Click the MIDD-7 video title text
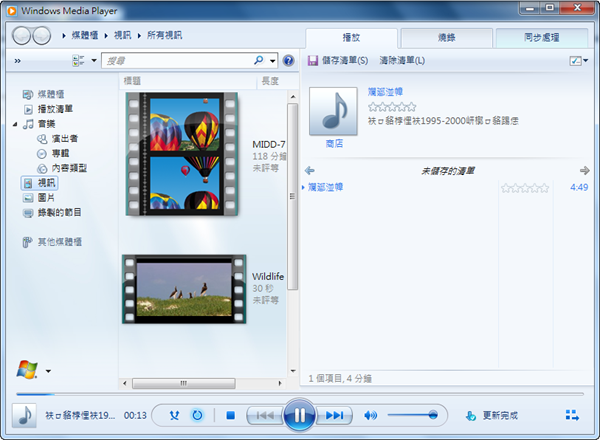 pos(269,145)
